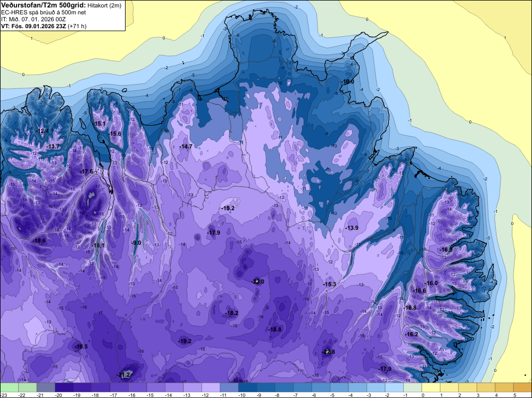The height and width of the screenshot is (398, 532).
Task: Click the -22.8 temperature label on the map
Action: [328, 352]
